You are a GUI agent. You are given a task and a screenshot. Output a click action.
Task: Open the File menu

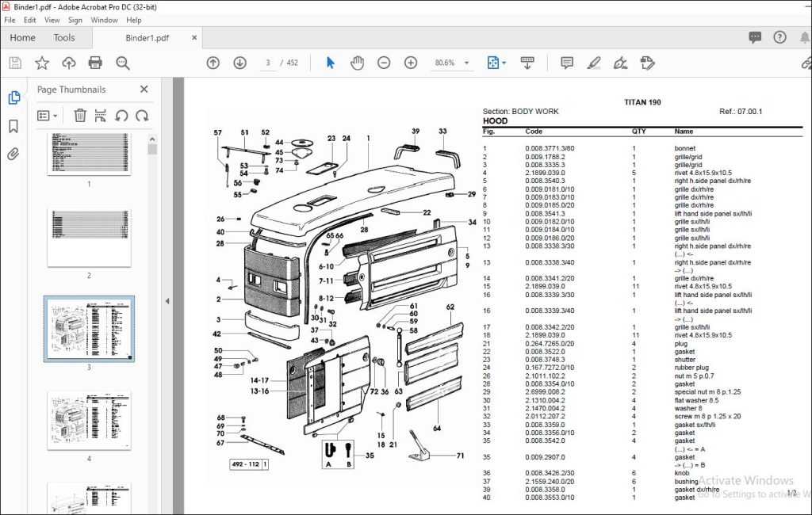tap(10, 20)
